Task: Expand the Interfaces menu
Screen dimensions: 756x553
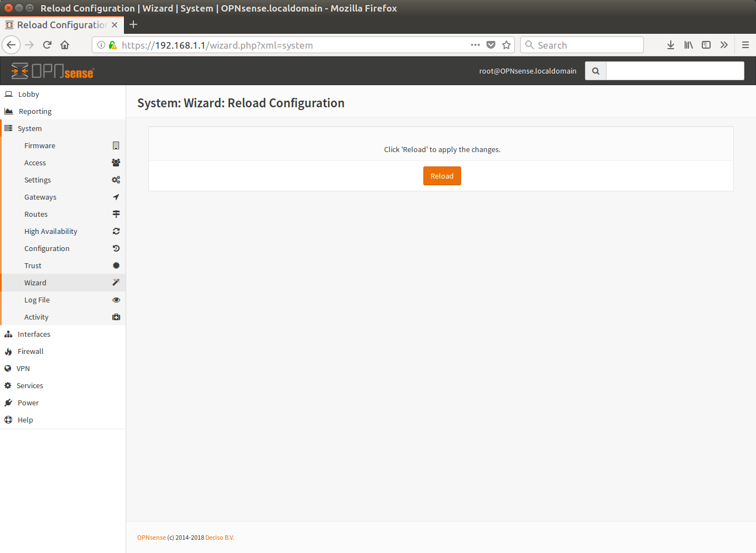Action: pyautogui.click(x=63, y=334)
